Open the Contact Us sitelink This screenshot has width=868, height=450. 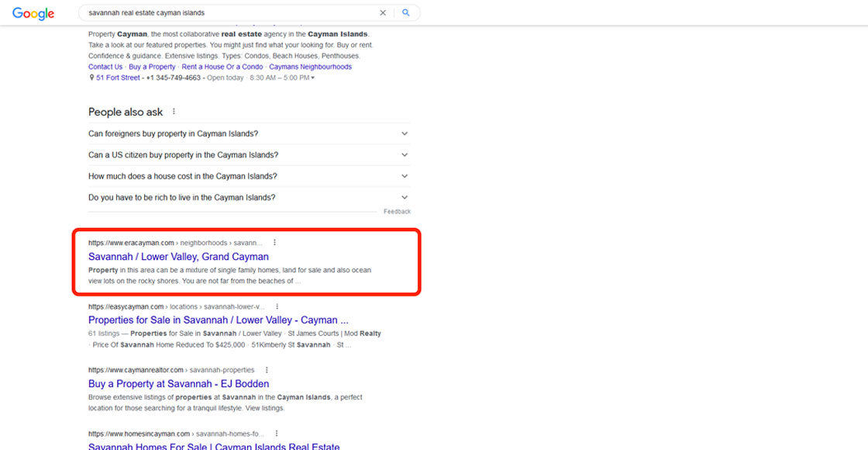105,67
